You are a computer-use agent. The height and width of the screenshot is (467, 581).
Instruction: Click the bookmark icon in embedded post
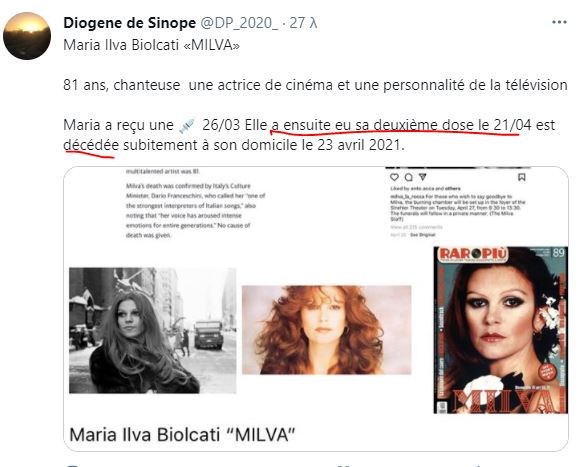pyautogui.click(x=521, y=177)
